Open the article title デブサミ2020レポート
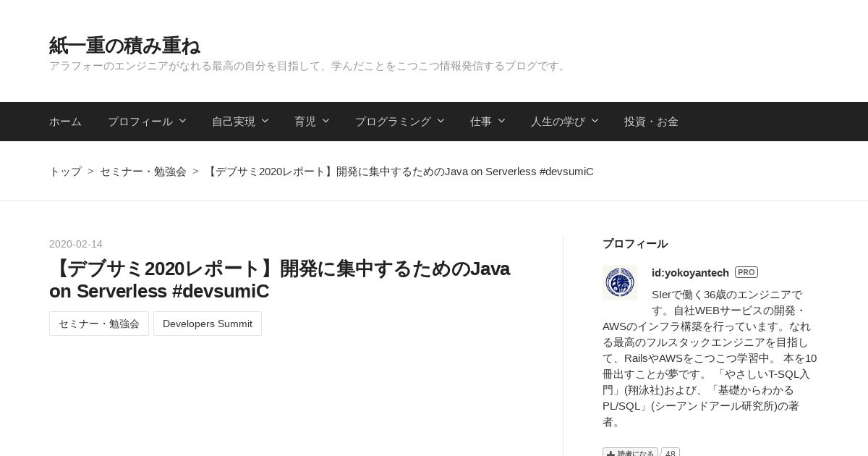868x456 pixels. click(280, 279)
